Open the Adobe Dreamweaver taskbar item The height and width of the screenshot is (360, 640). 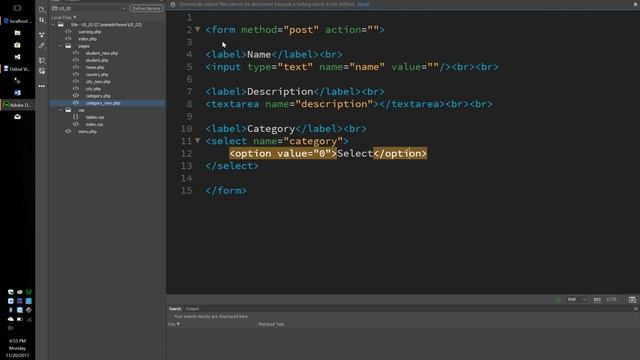tap(18, 105)
